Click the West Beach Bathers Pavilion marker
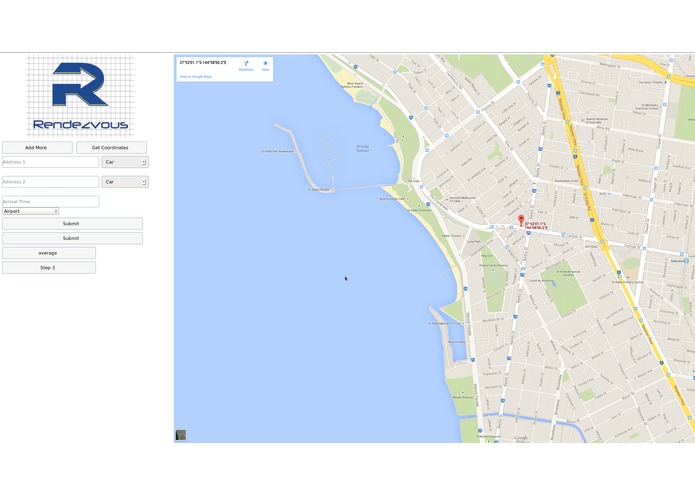 coord(366,85)
